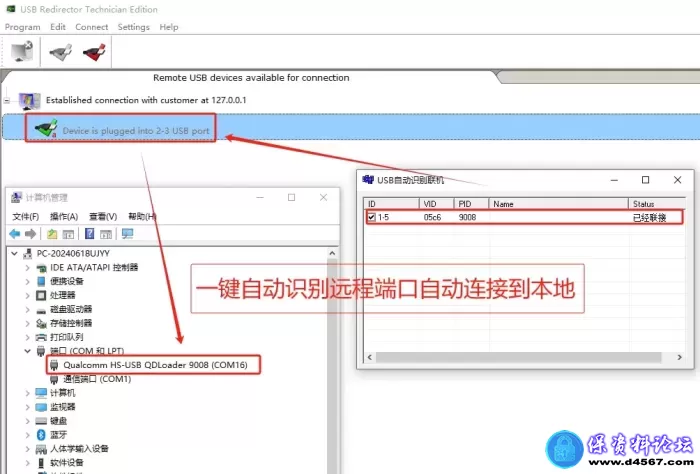Click the 端口 (COM 和 LPT) port icon
The width and height of the screenshot is (700, 474).
click(41, 351)
